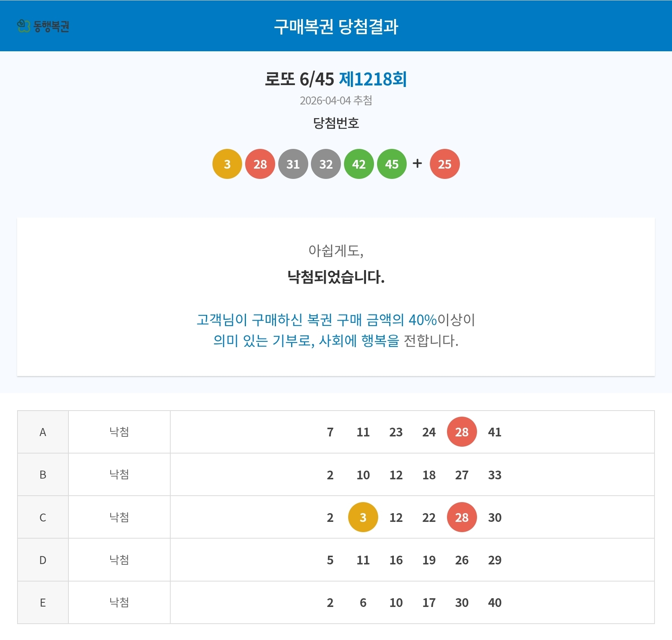Click number 5 in row D
Screen dimensions: 672x640
[x=330, y=560]
